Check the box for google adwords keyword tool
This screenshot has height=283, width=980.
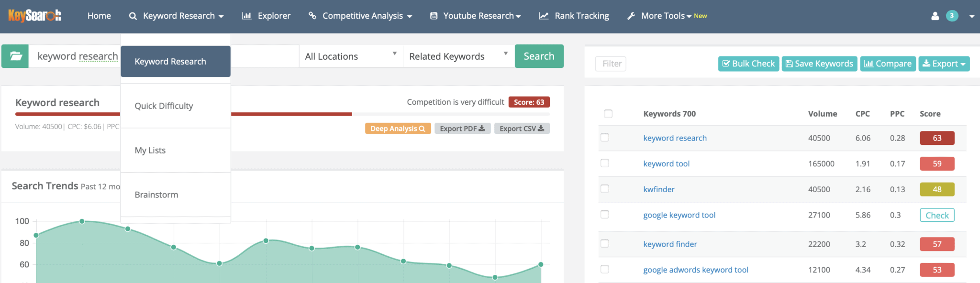[605, 270]
